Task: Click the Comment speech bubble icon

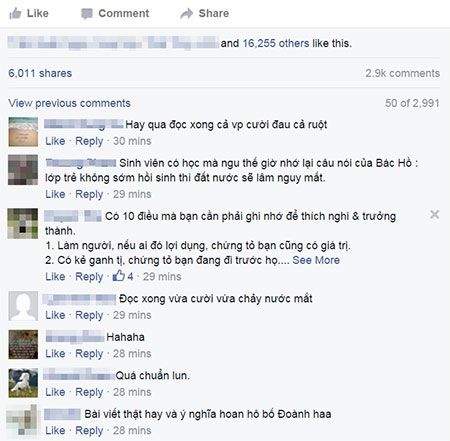Action: (x=87, y=14)
